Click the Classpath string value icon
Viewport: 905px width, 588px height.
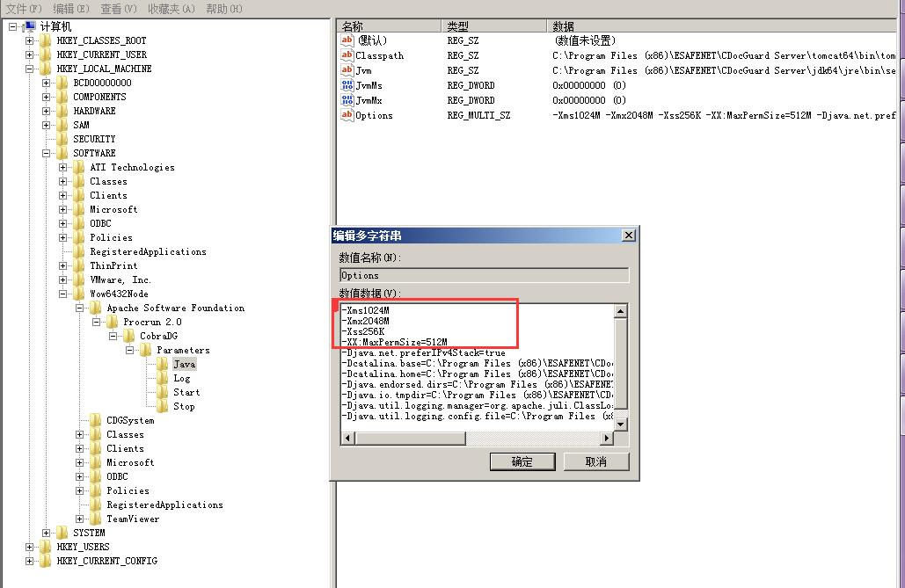coord(347,55)
